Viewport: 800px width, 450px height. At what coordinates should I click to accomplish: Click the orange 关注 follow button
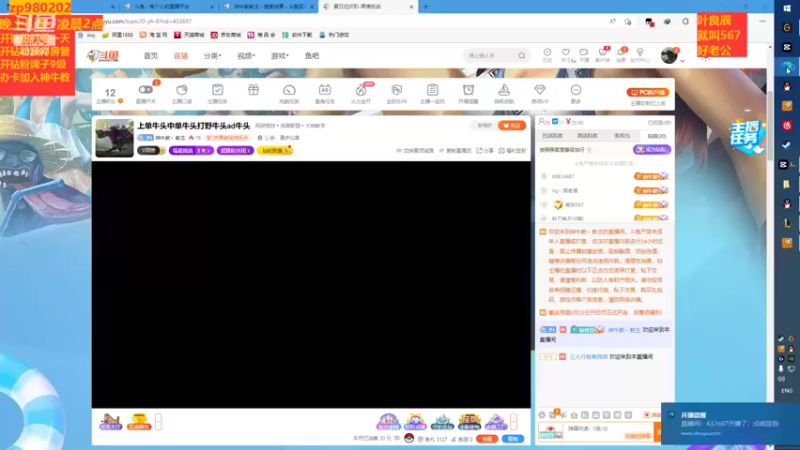click(x=512, y=126)
